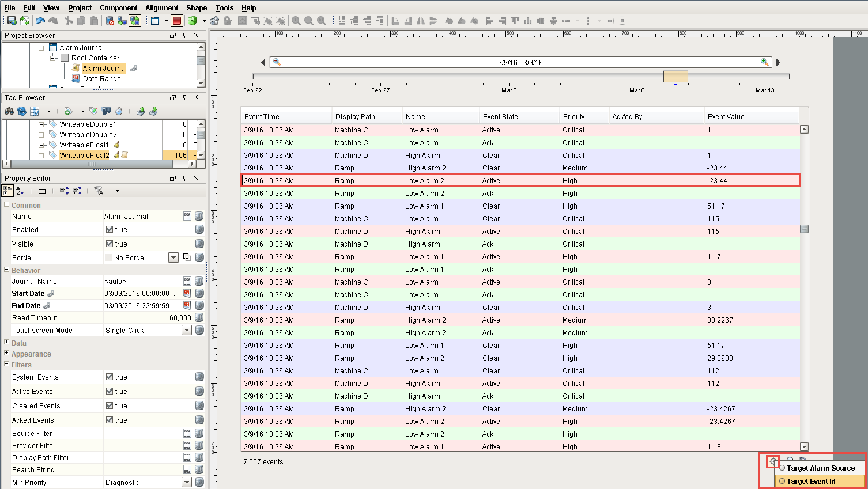Open the Component menu
Screen dimensions: 868x489
118,8
